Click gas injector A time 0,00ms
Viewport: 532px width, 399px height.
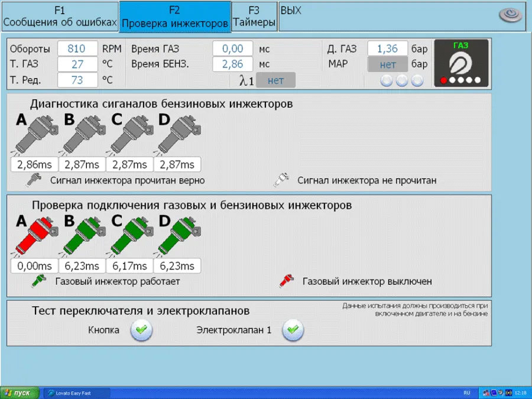click(x=35, y=266)
